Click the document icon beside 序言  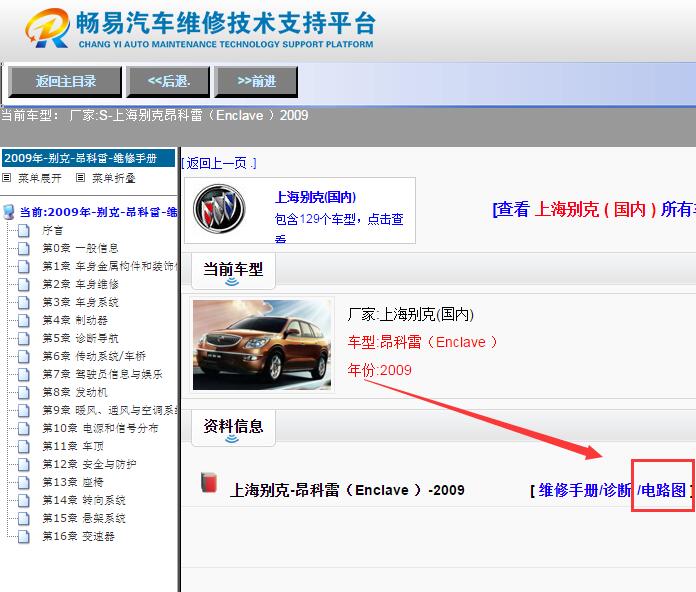tap(24, 230)
